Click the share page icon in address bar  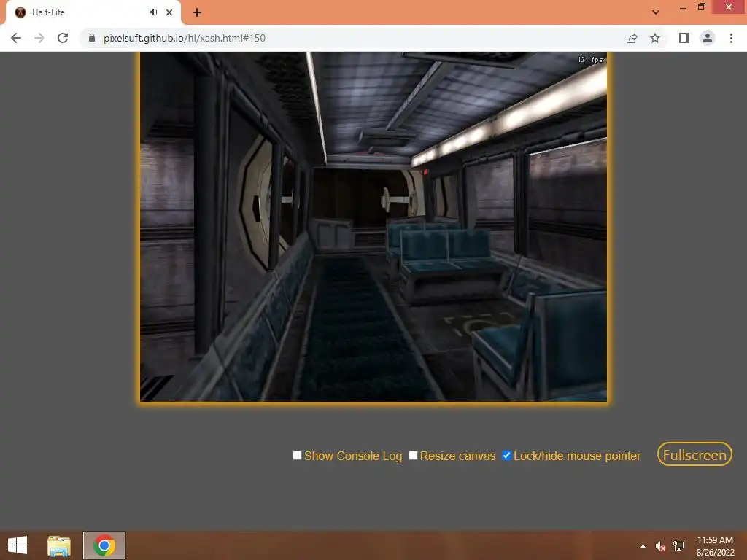[632, 38]
